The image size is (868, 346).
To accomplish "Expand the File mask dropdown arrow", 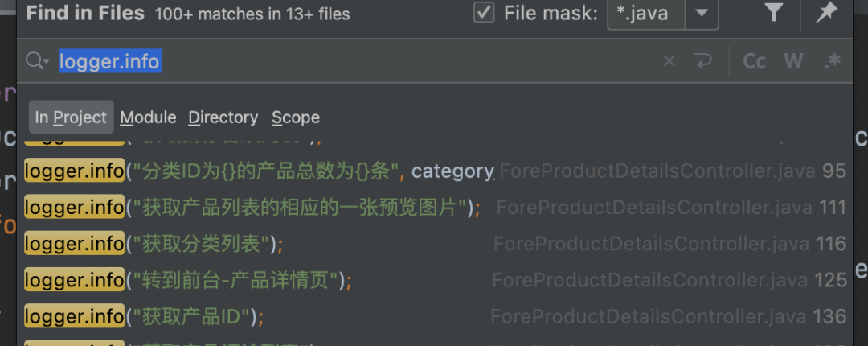I will click(x=702, y=13).
